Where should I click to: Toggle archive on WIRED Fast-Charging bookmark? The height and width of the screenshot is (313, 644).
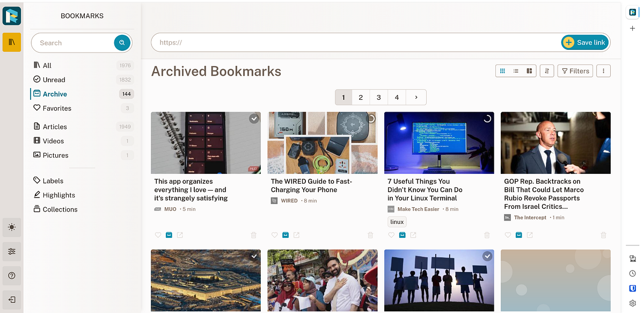click(x=286, y=235)
